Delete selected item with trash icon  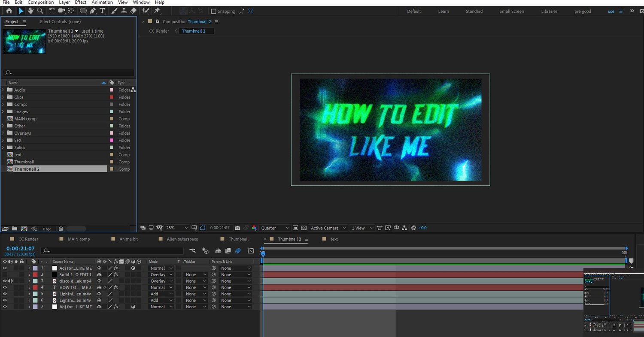pyautogui.click(x=61, y=229)
